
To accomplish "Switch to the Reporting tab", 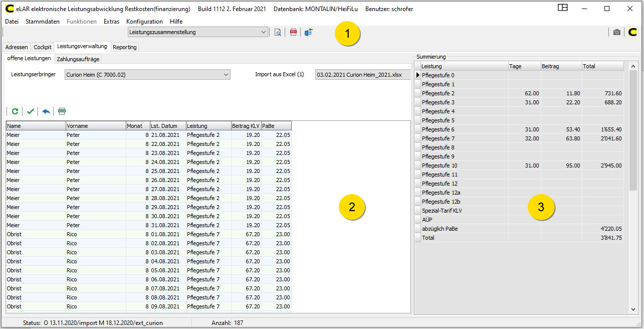I will [x=124, y=47].
